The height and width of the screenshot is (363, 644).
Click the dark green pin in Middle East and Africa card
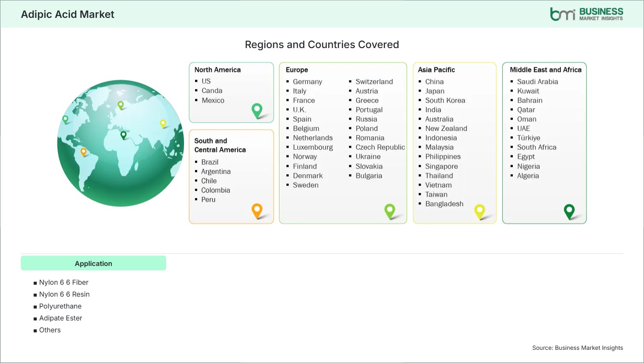(569, 212)
